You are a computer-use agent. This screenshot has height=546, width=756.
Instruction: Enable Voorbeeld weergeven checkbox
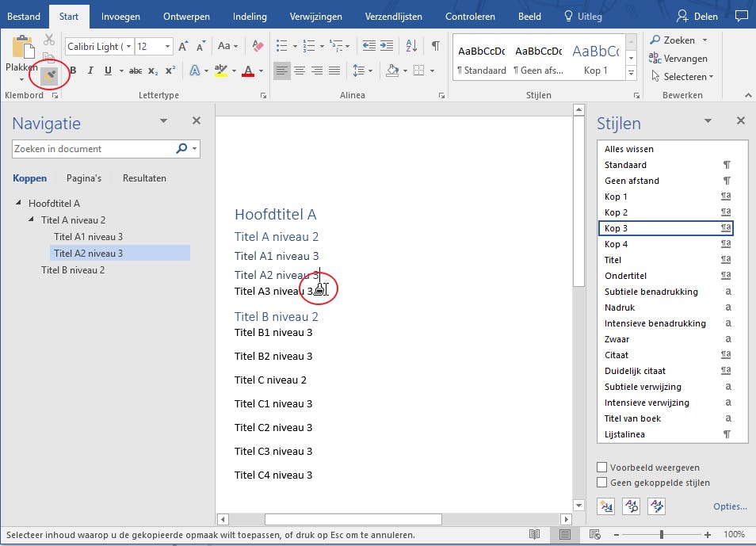point(602,468)
